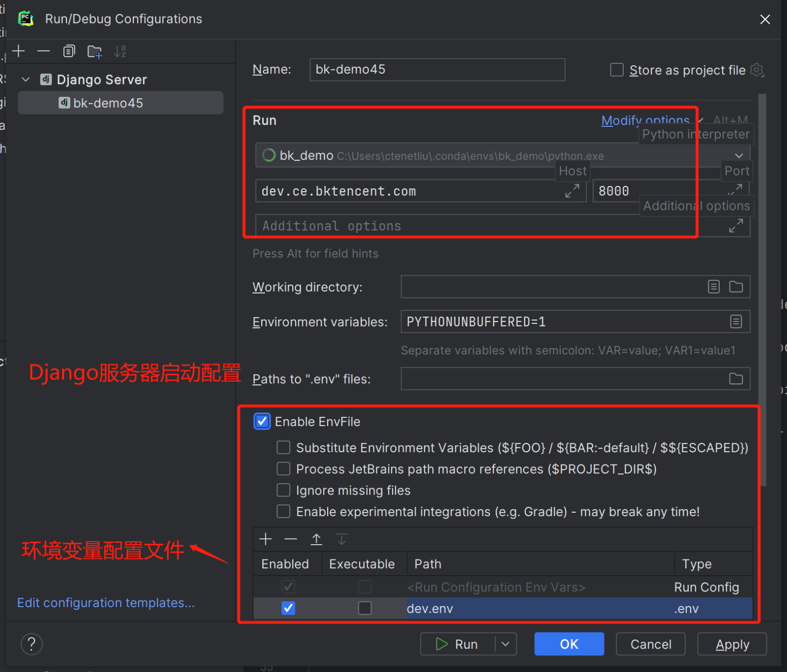The height and width of the screenshot is (672, 787).
Task: Open the Run button dropdown arrow
Action: (505, 644)
